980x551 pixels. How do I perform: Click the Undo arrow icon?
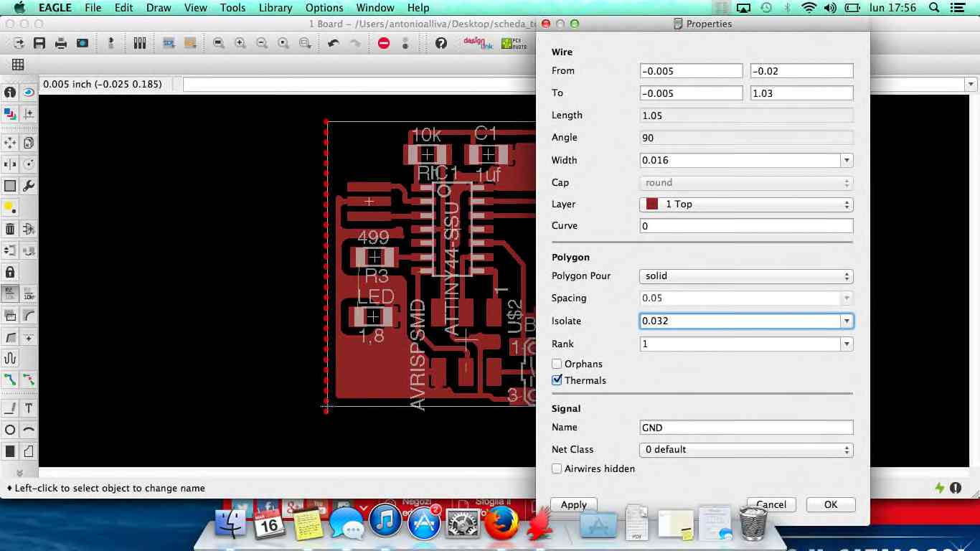point(334,43)
